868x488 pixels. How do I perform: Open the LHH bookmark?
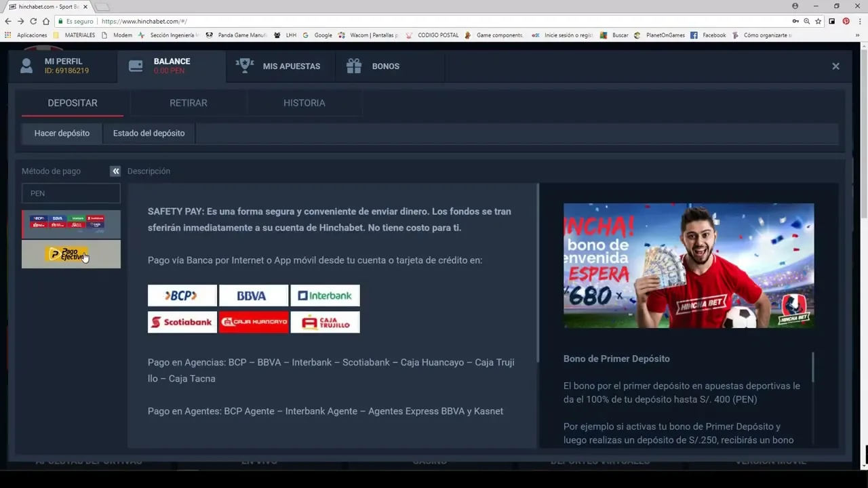[285, 35]
